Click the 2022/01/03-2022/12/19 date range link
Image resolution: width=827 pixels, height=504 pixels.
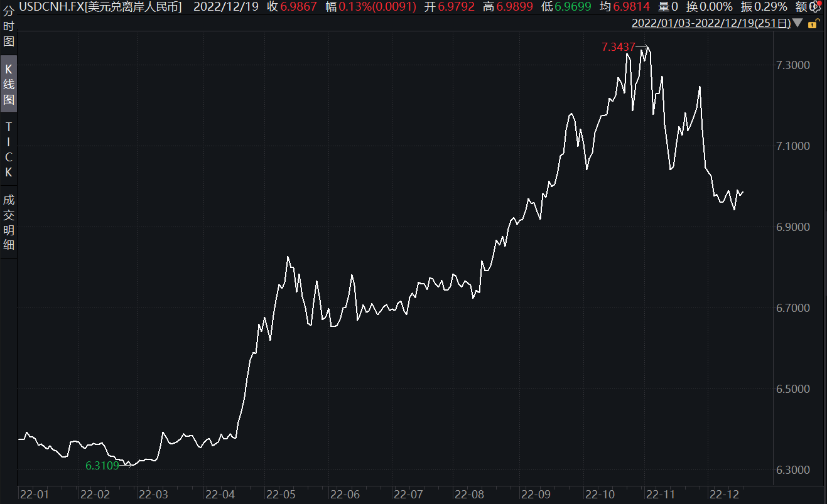(711, 24)
